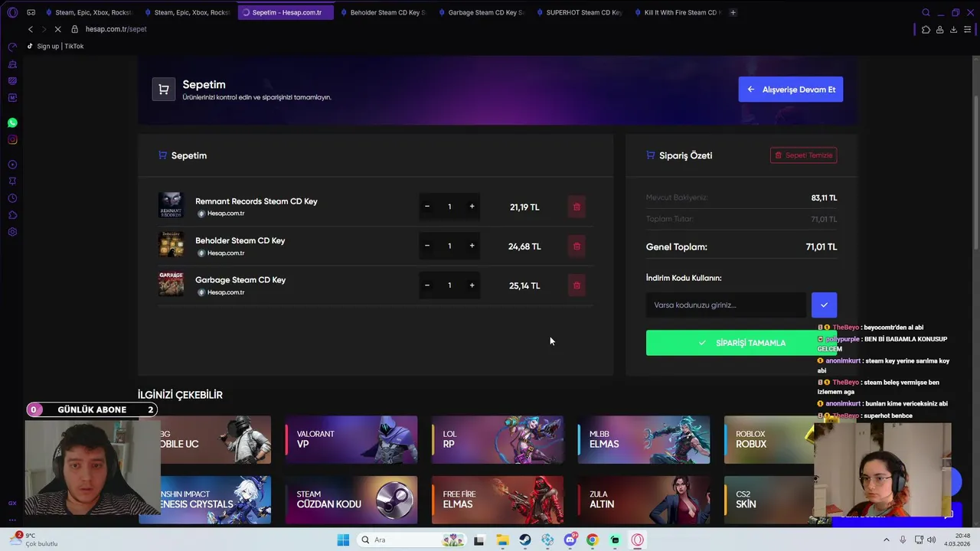This screenshot has height=551, width=980.
Task: Open the Easy Setup menu icon
Action: pos(967,29)
